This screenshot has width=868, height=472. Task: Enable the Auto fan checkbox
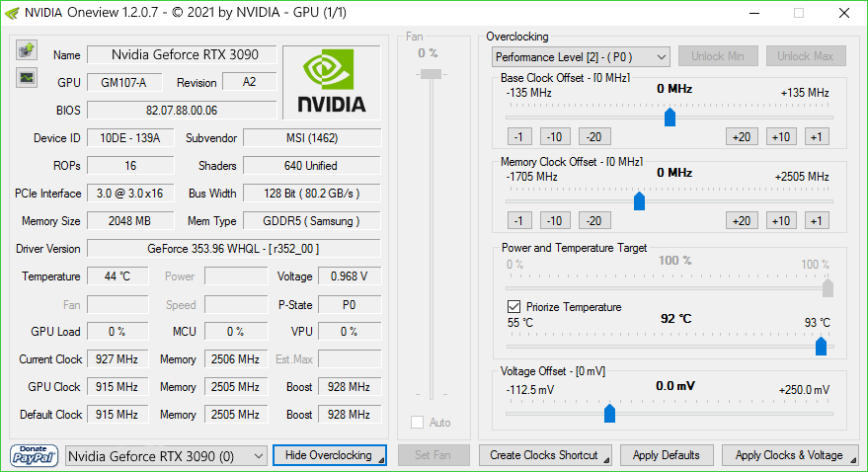point(417,423)
